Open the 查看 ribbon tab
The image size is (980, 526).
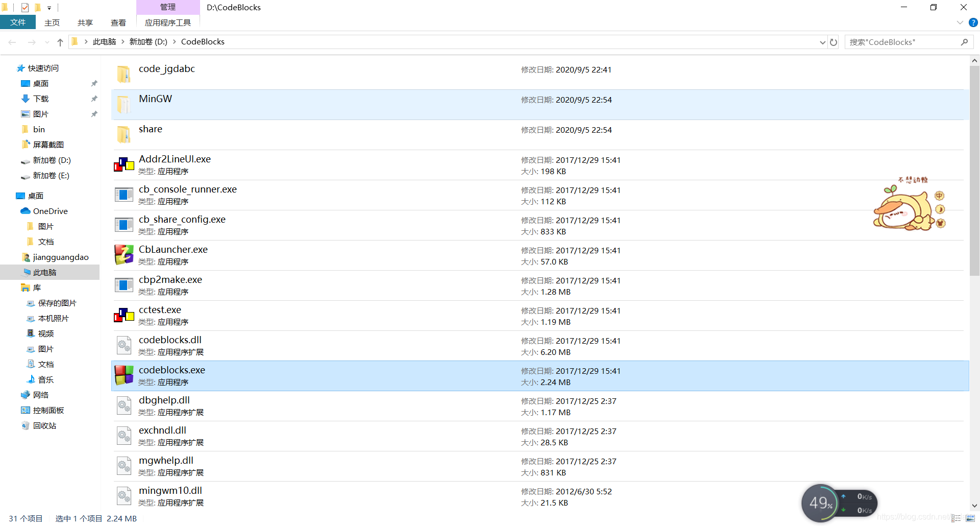118,22
